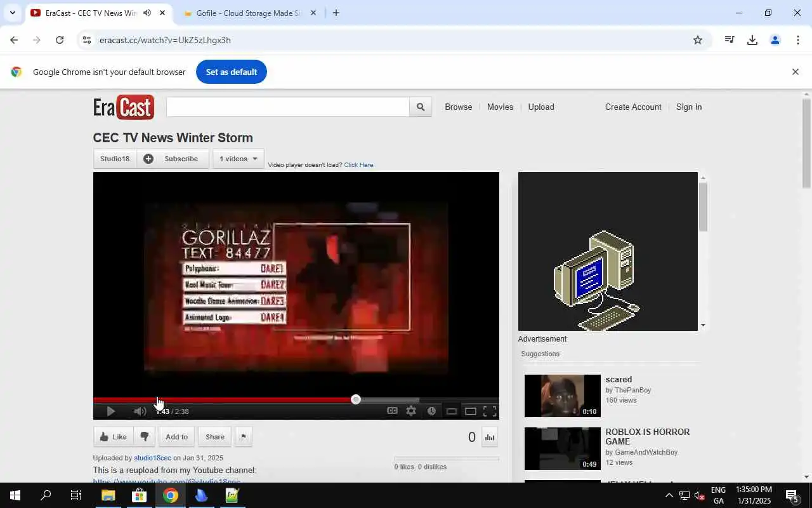
Task: Click the EraCast logo
Action: 124,107
